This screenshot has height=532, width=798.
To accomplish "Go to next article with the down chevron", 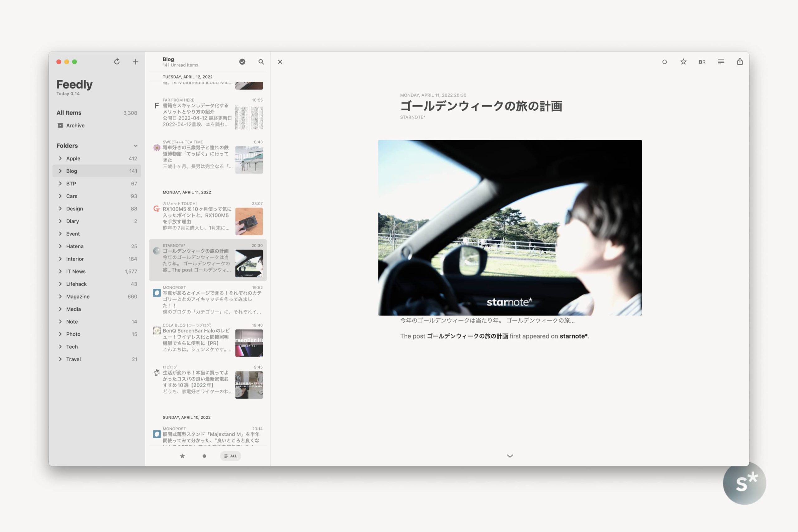I will click(510, 456).
